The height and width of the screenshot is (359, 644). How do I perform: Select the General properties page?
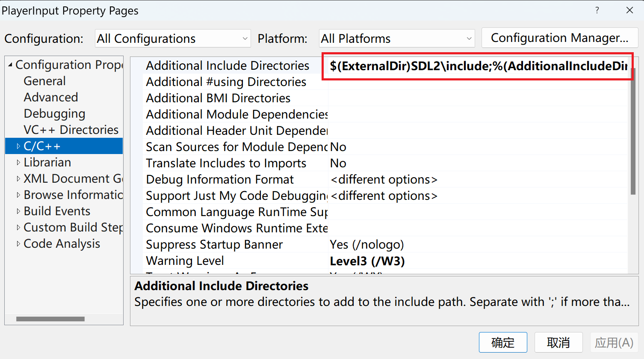coord(45,81)
